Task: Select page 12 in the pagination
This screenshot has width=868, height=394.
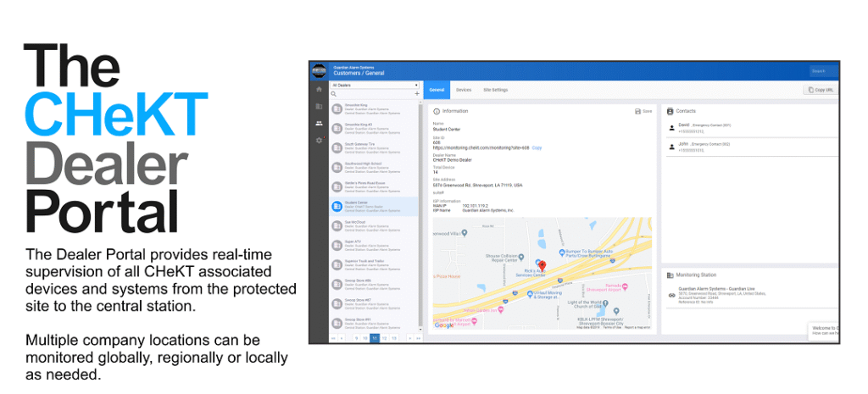Action: coord(384,337)
